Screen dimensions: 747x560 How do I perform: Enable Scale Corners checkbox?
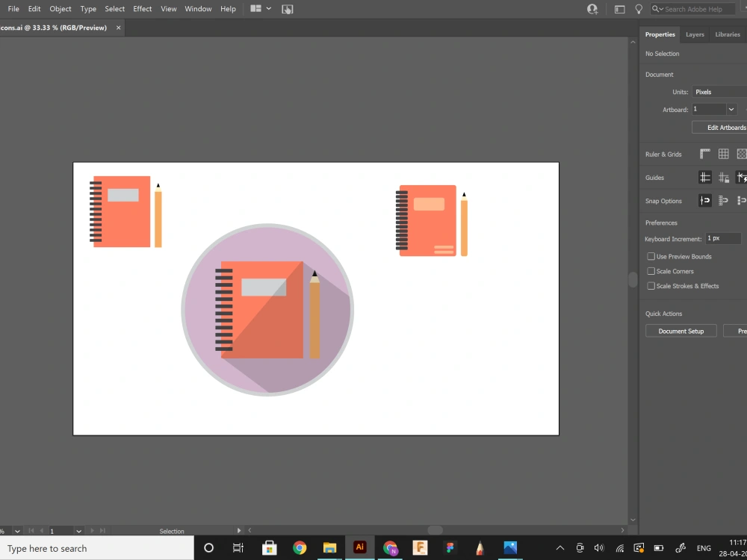(x=651, y=271)
